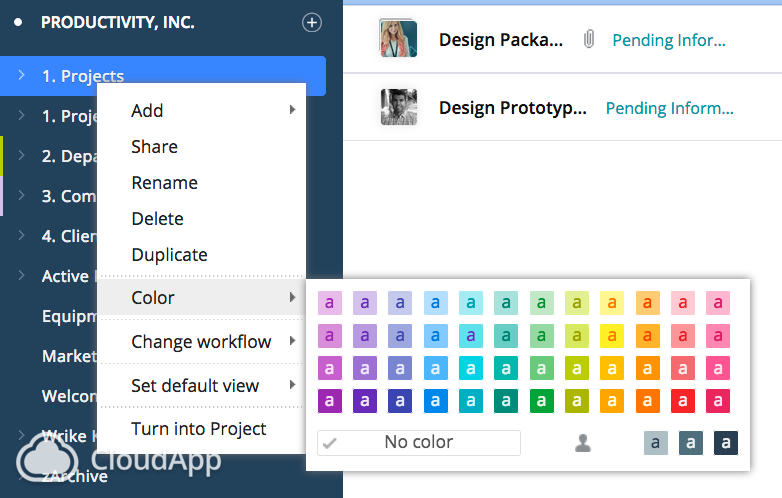Screen dimensions: 782x498
Task: Expand the selected 1. Projects folder
Action: pos(22,76)
